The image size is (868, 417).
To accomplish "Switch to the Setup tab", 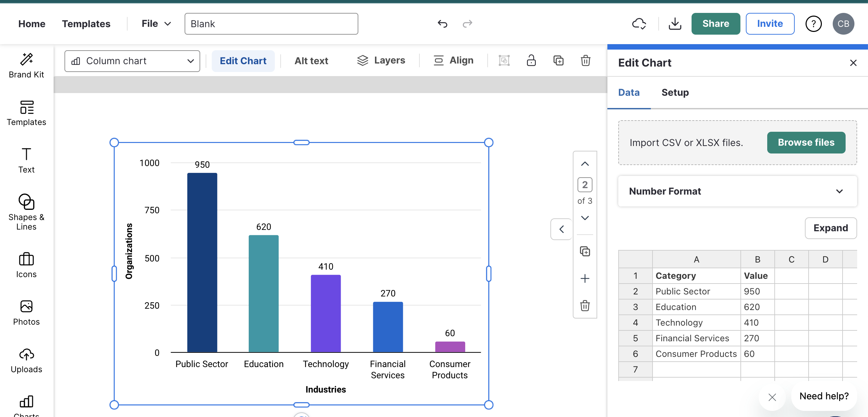I will click(675, 92).
